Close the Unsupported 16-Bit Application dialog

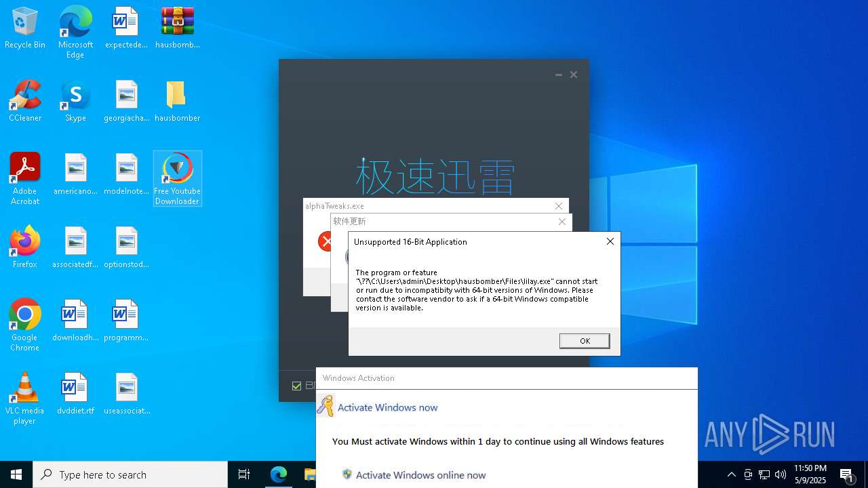(610, 241)
